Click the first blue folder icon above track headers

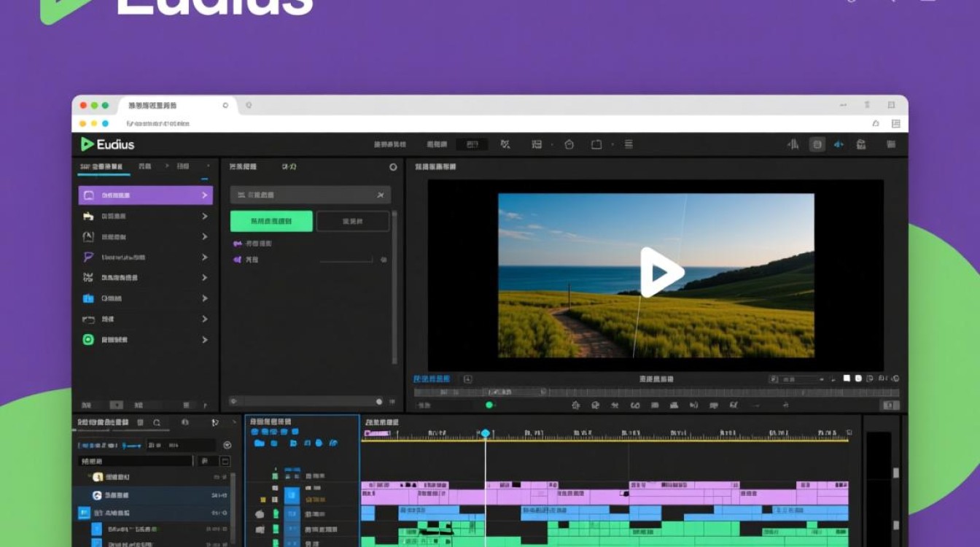pos(259,443)
